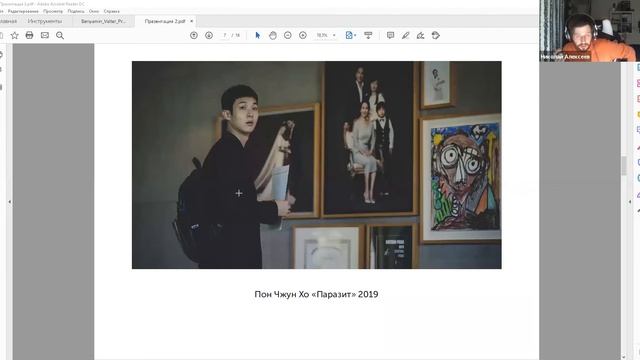The height and width of the screenshot is (360, 640).
Task: Click the fit page view icon
Action: pos(349,36)
